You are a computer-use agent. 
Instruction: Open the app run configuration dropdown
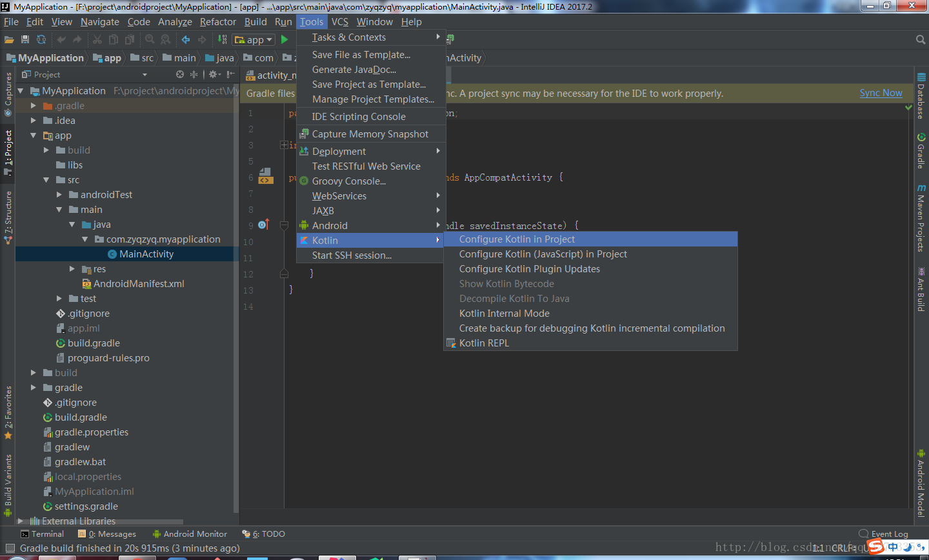[x=254, y=40]
